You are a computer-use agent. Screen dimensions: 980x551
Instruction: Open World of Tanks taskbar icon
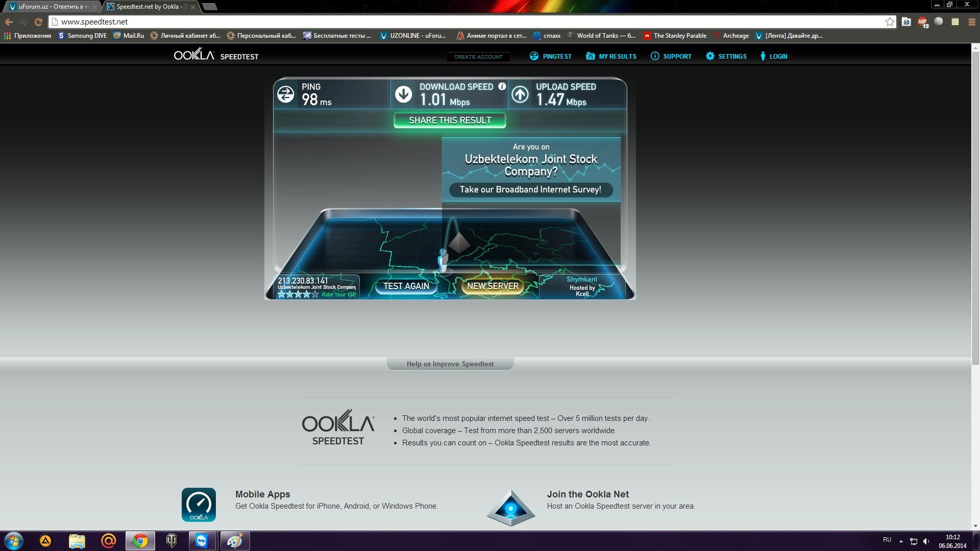pos(171,541)
